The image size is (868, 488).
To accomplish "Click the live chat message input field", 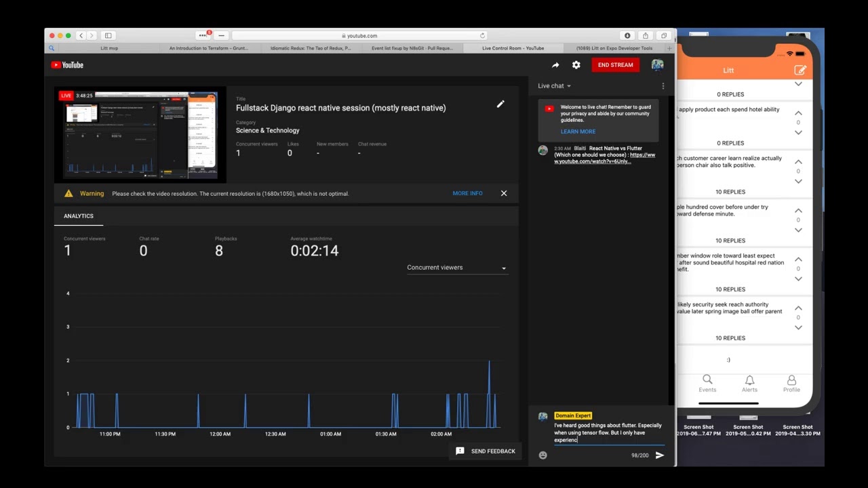I will point(608,433).
